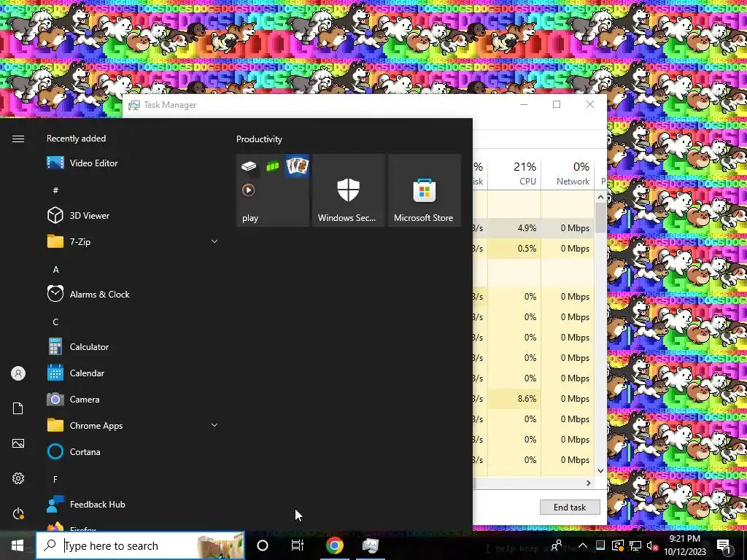The height and width of the screenshot is (560, 747).
Task: Open People icon in system tray
Action: tap(556, 545)
